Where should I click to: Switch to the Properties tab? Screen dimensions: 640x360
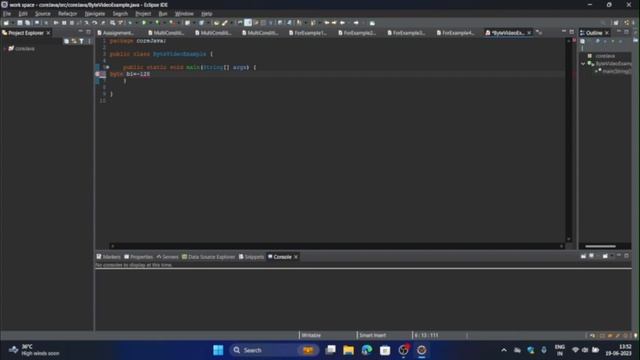tap(138, 257)
